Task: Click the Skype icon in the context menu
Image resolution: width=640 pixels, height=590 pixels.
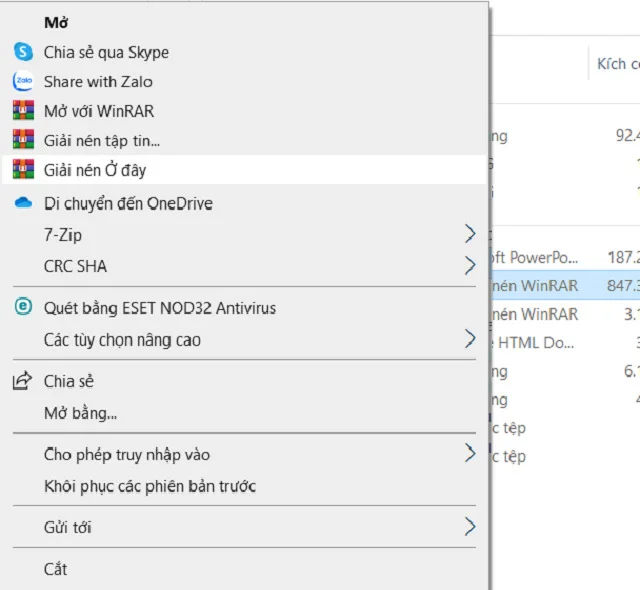Action: (23, 52)
